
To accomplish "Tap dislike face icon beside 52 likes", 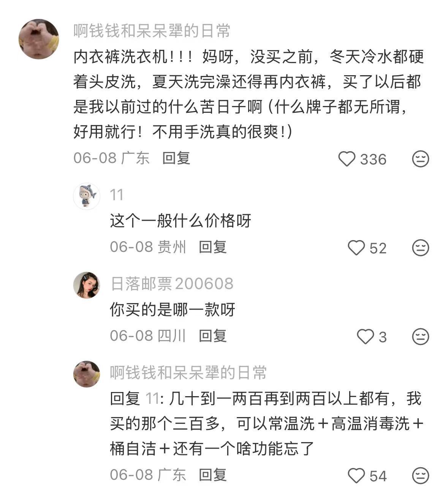I will (421, 248).
